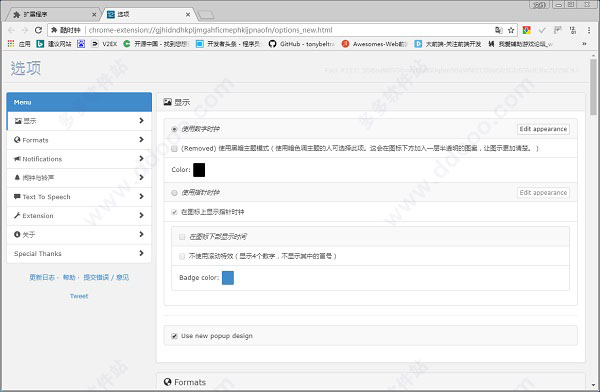Expand the Notifications menu chevron
Screen dimensions: 600x392
142,158
